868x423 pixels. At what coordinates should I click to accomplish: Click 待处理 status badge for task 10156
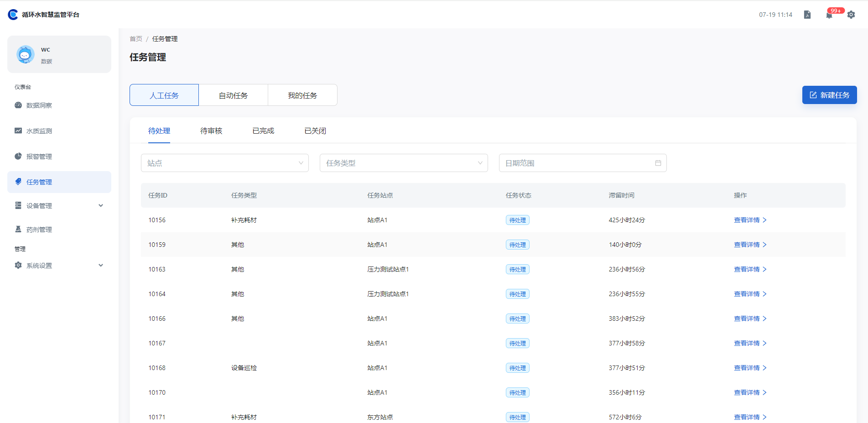pos(518,220)
